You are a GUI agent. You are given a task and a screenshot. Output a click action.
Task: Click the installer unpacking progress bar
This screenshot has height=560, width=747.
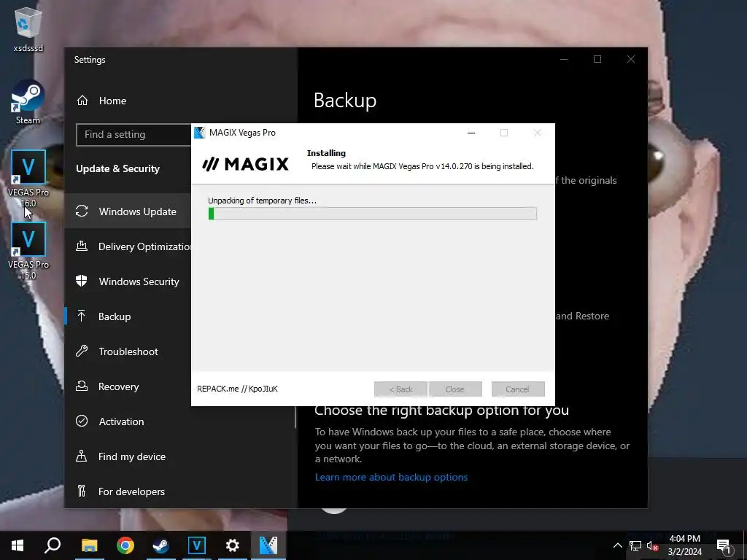373,214
